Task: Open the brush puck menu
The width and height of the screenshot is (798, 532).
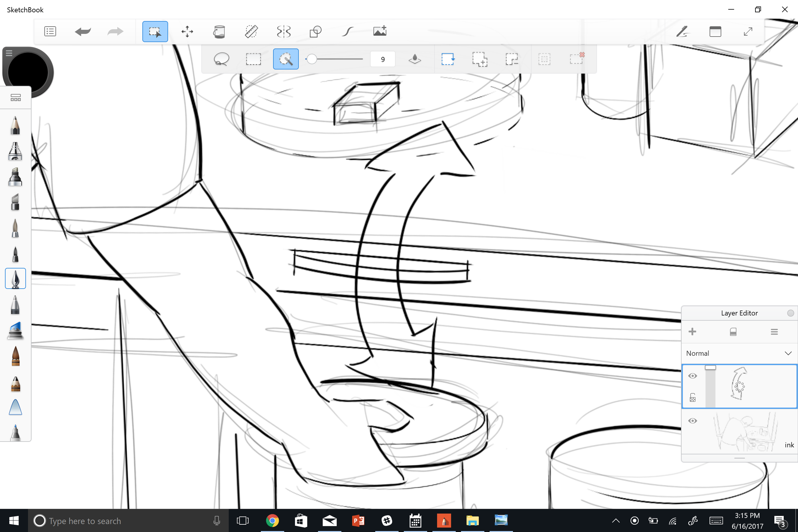Action: click(9, 53)
